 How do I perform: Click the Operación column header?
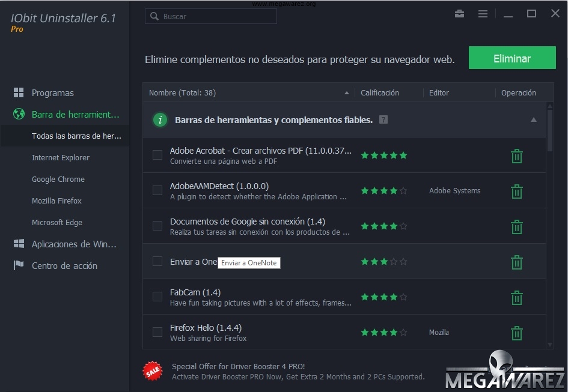[x=518, y=92]
